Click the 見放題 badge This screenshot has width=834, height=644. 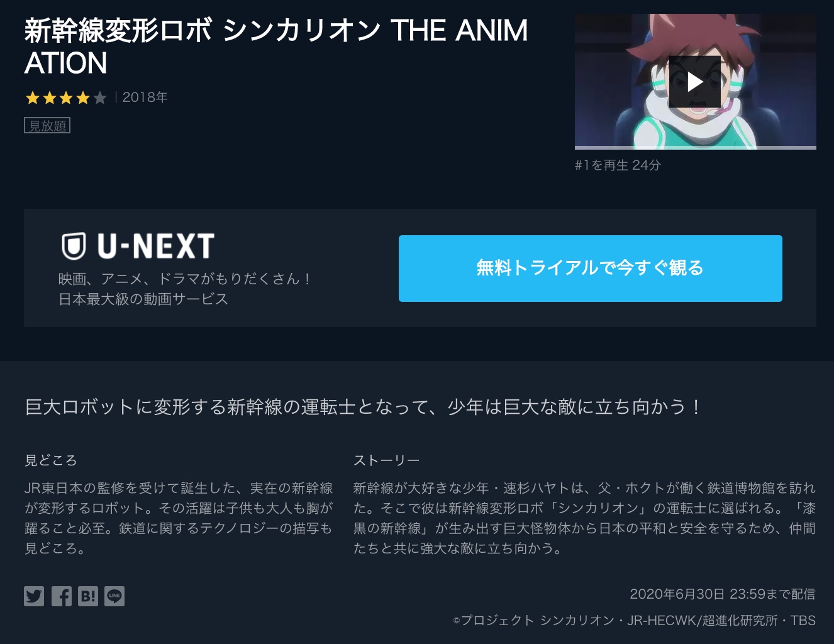click(47, 126)
